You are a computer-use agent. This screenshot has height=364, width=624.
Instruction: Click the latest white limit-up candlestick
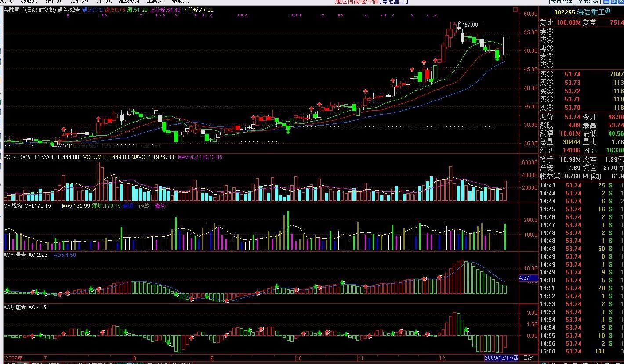[505, 46]
